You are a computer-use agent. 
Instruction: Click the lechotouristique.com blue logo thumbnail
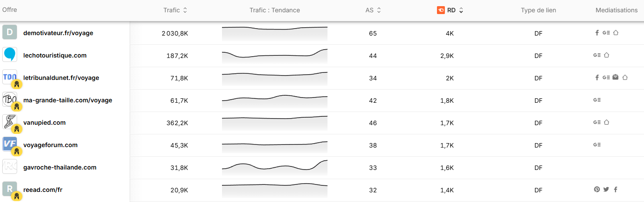10,54
